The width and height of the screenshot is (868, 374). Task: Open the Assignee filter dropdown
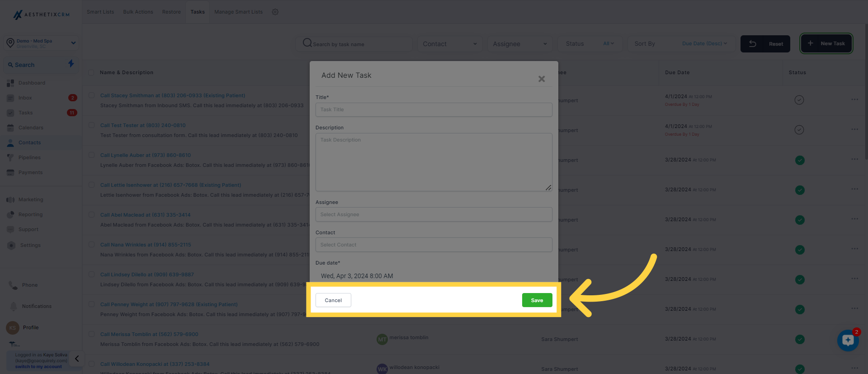(x=519, y=44)
